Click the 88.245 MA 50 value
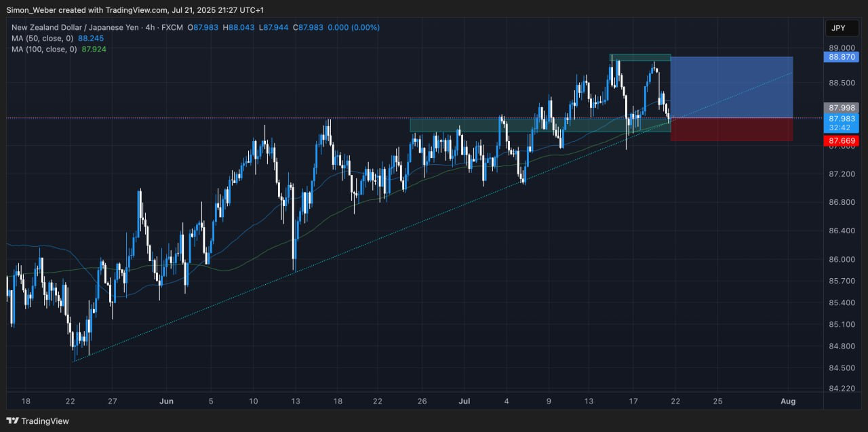Viewport: 868px width, 432px height. click(x=92, y=39)
